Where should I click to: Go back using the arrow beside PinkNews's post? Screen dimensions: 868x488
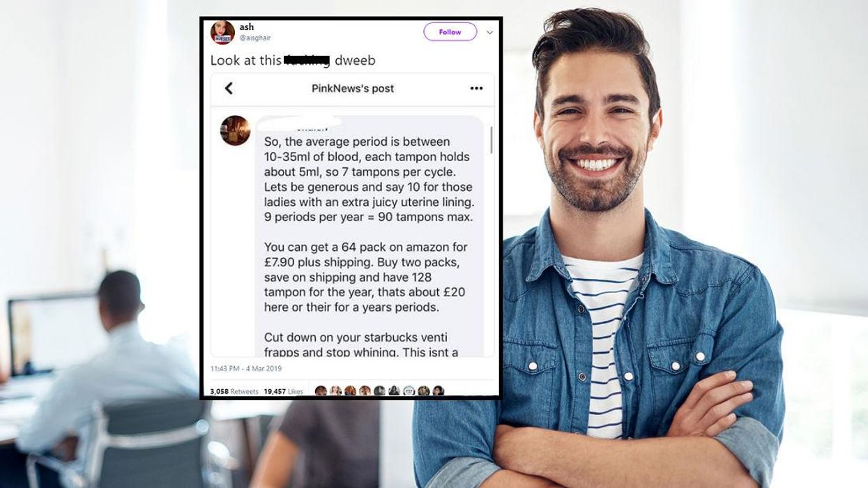tap(229, 89)
